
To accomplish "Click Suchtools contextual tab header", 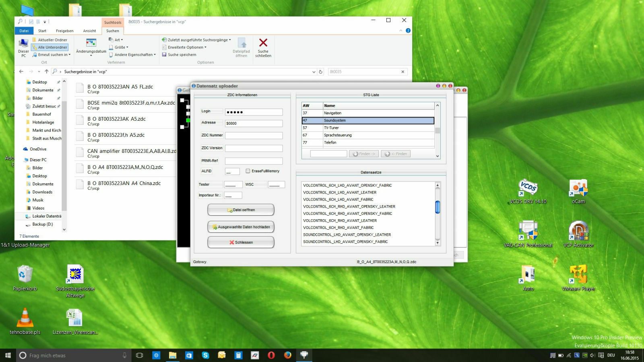I will coord(113,22).
